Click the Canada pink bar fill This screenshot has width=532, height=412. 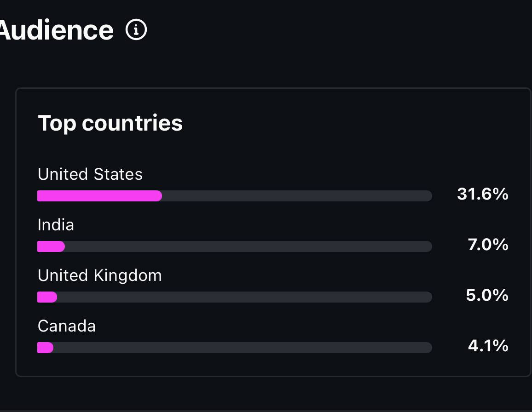tap(45, 348)
